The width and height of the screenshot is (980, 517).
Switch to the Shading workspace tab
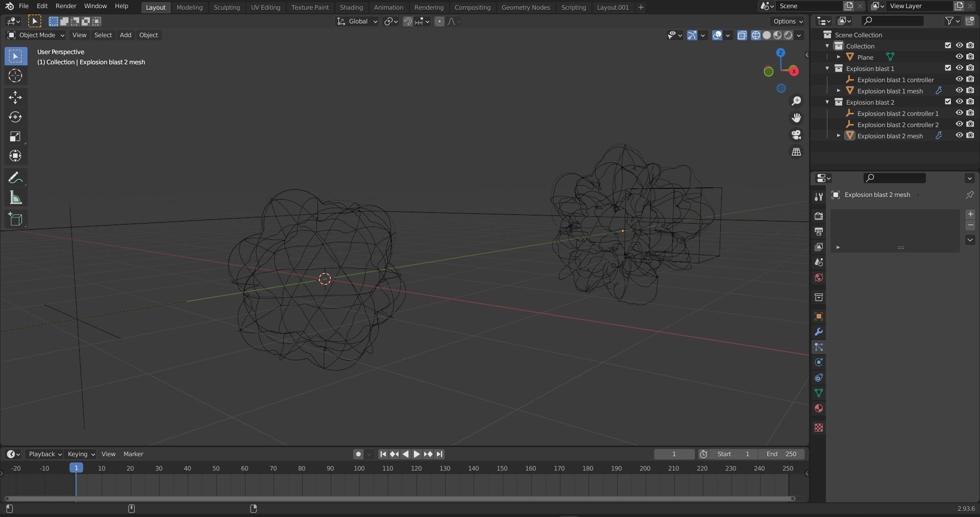351,7
